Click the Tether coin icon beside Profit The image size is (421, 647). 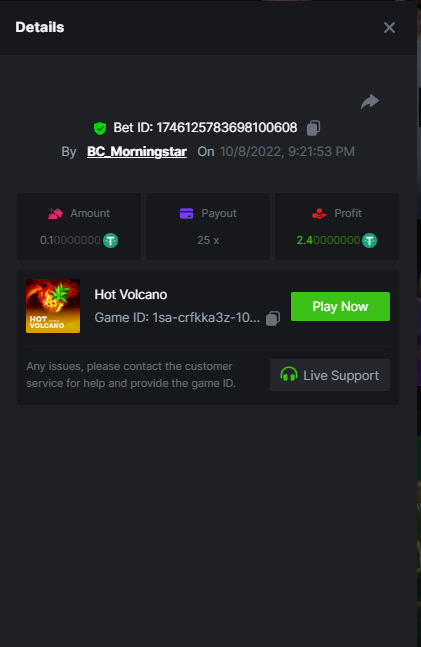click(369, 240)
